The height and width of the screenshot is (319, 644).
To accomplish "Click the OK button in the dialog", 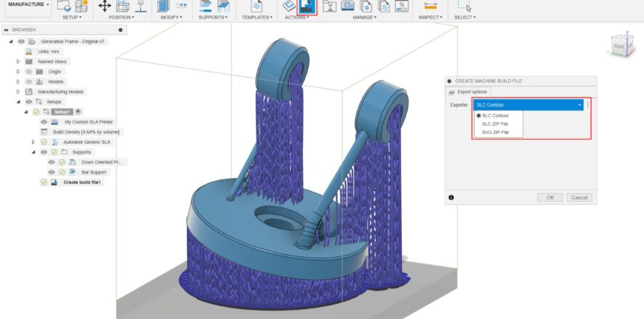I will pos(550,198).
